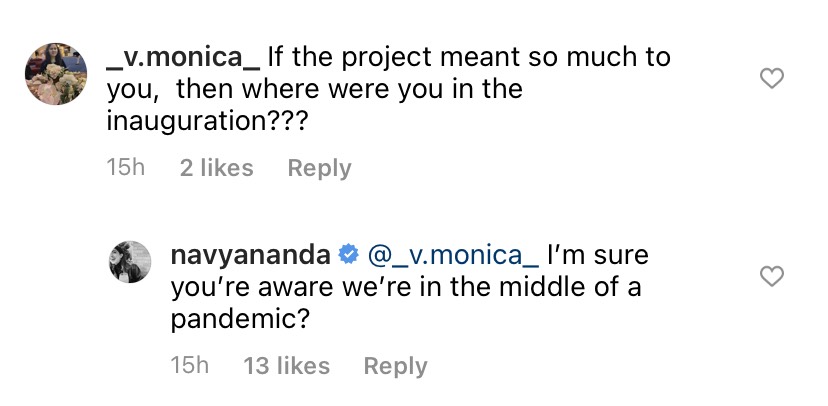Image resolution: width=828 pixels, height=406 pixels.
Task: Like _v.monica_'s comment with the heart
Action: point(772,78)
